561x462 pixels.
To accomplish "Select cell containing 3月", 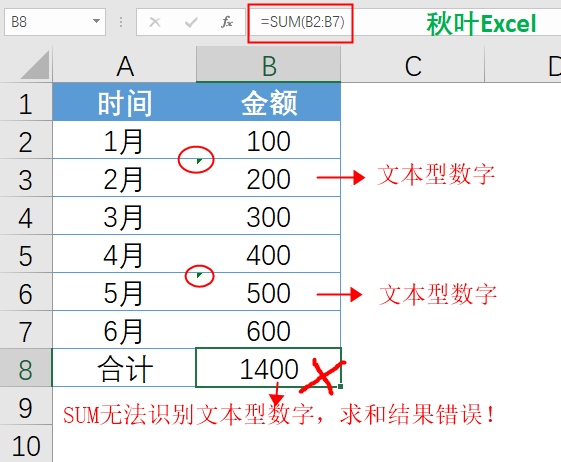I will pyautogui.click(x=125, y=216).
